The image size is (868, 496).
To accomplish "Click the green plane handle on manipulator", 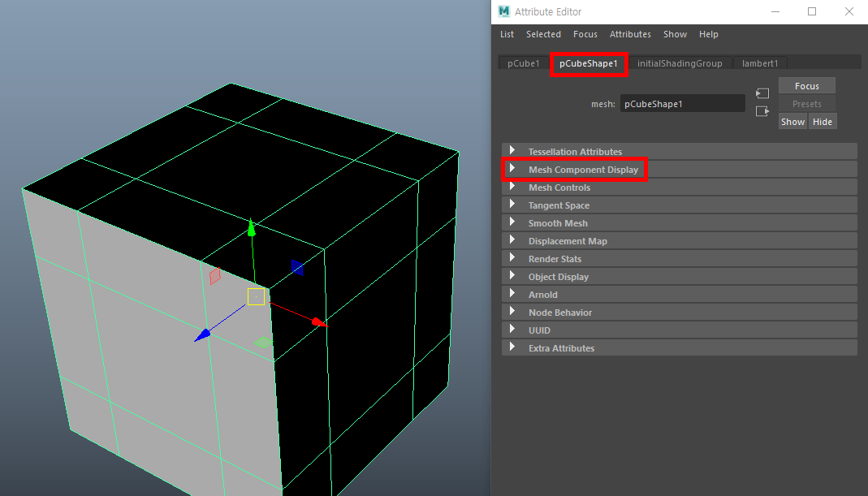I will pyautogui.click(x=264, y=343).
